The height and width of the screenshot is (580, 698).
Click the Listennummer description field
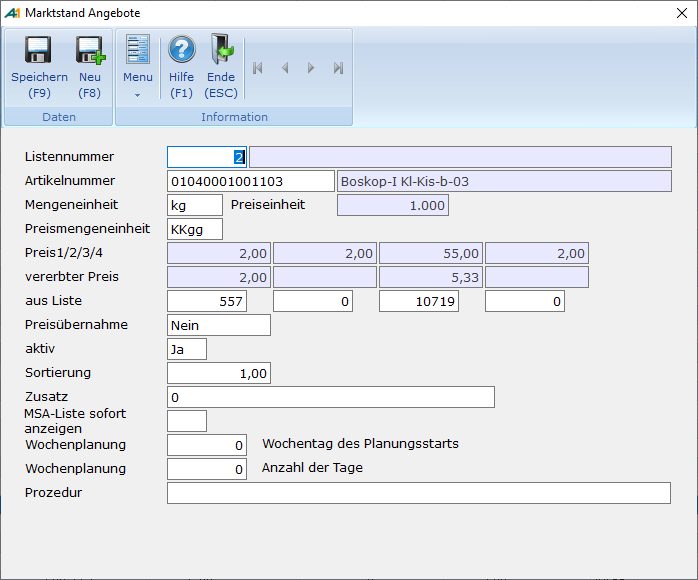pyautogui.click(x=460, y=157)
